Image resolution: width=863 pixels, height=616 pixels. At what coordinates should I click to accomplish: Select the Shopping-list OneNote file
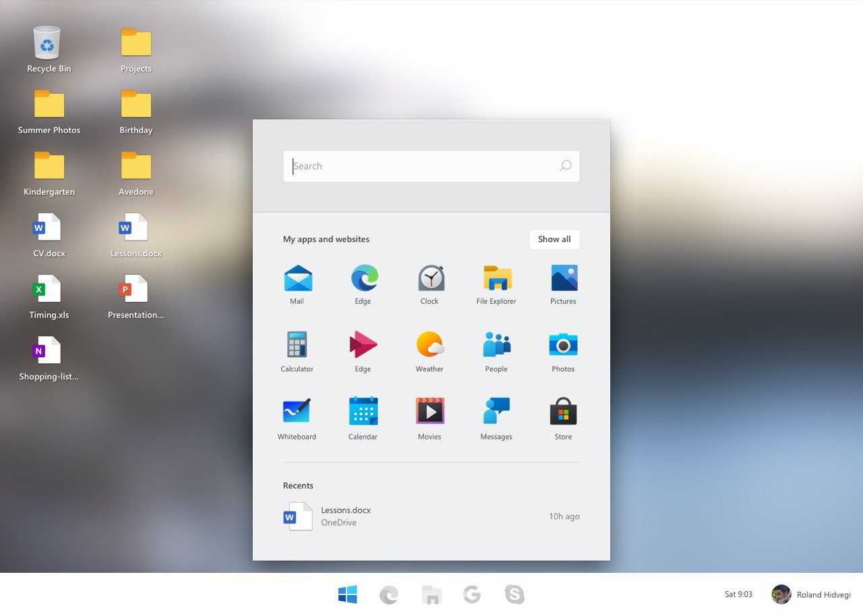tap(49, 359)
